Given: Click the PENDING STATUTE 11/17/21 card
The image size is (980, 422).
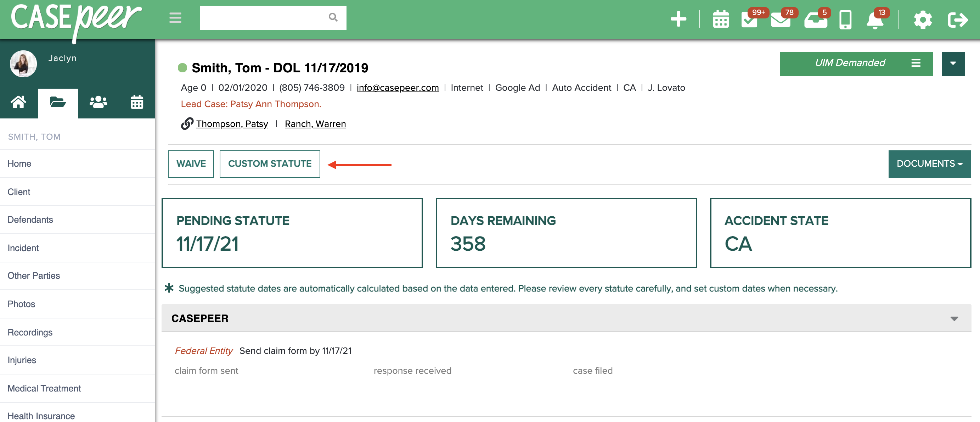Looking at the screenshot, I should [x=292, y=233].
